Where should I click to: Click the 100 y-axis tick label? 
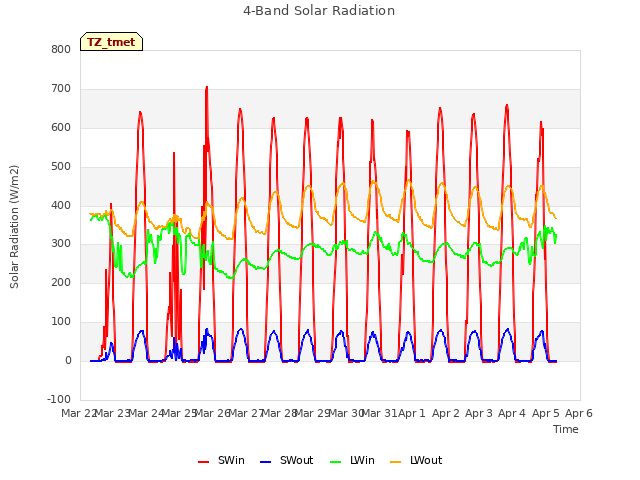[61, 322]
